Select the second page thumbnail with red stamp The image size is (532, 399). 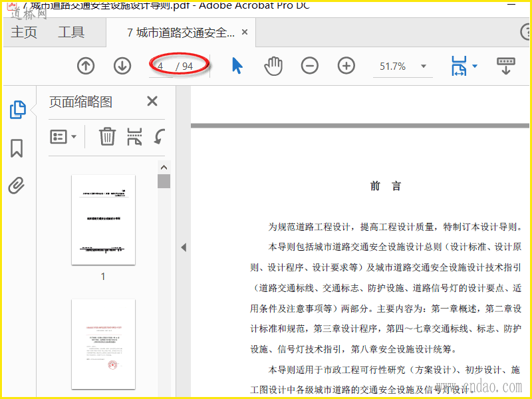[104, 344]
